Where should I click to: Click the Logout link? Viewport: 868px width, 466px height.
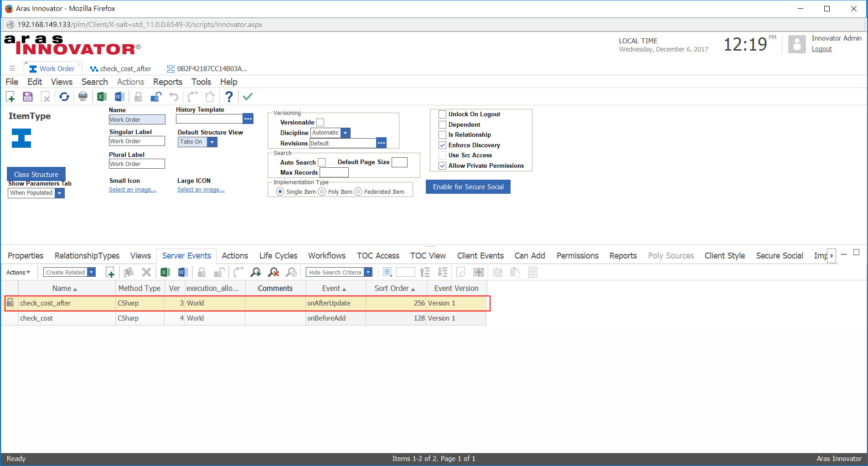click(x=821, y=49)
